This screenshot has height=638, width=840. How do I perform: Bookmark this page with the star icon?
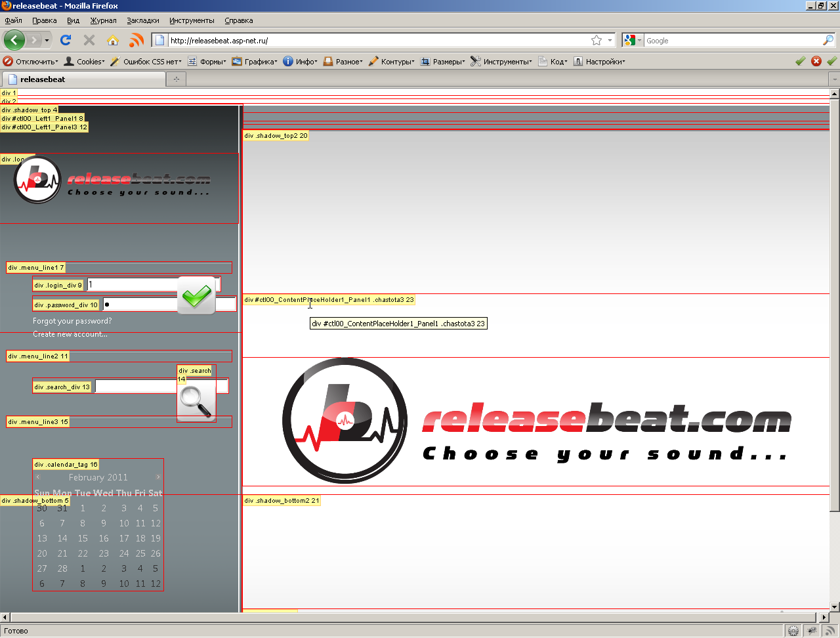coord(597,40)
